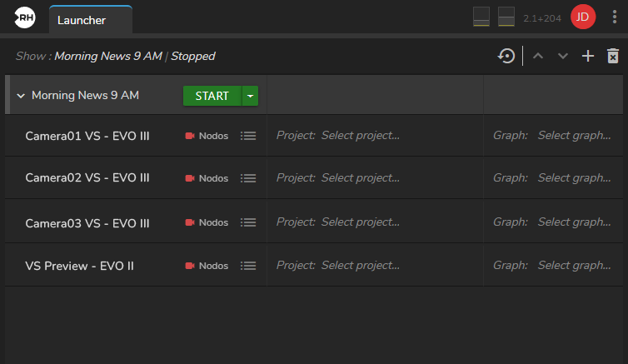
Task: Click Nodos camera icon for Camera02
Action: [190, 178]
